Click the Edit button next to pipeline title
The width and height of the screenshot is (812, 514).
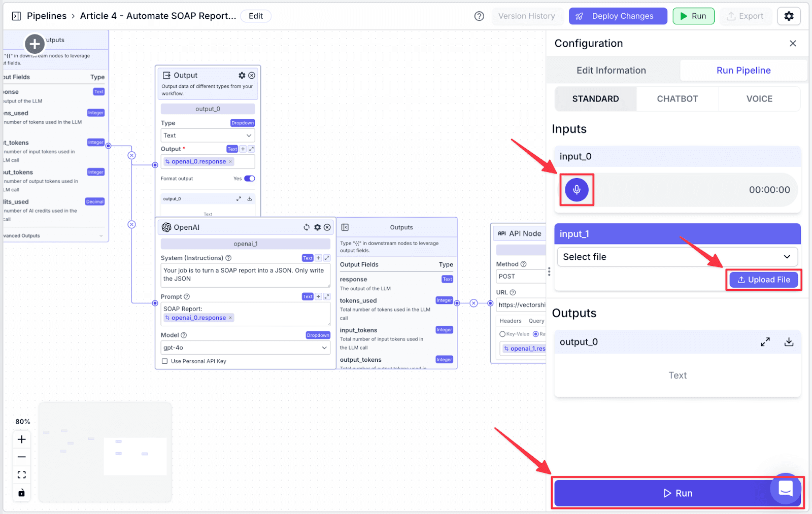tap(256, 16)
